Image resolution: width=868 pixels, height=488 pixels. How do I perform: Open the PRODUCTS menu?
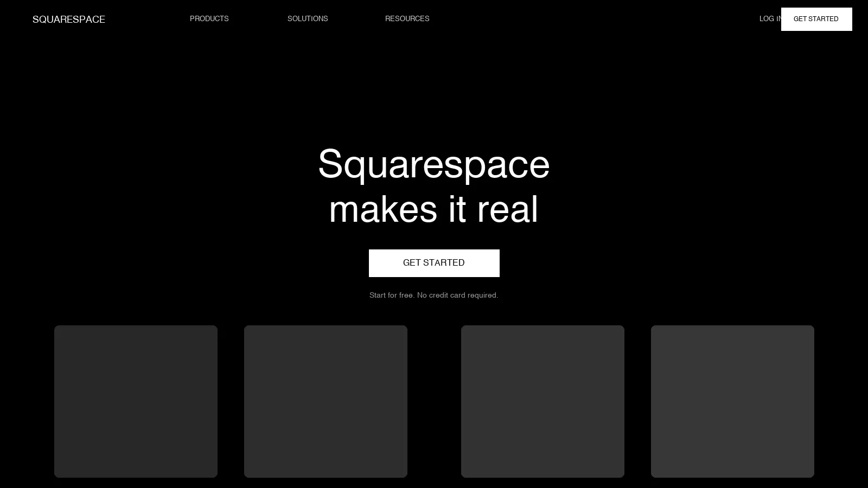(x=209, y=19)
